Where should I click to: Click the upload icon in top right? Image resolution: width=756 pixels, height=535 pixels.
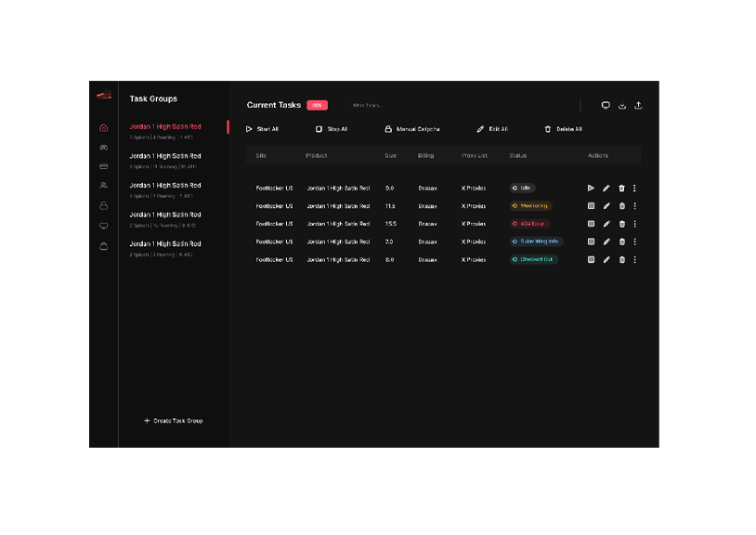tap(638, 105)
